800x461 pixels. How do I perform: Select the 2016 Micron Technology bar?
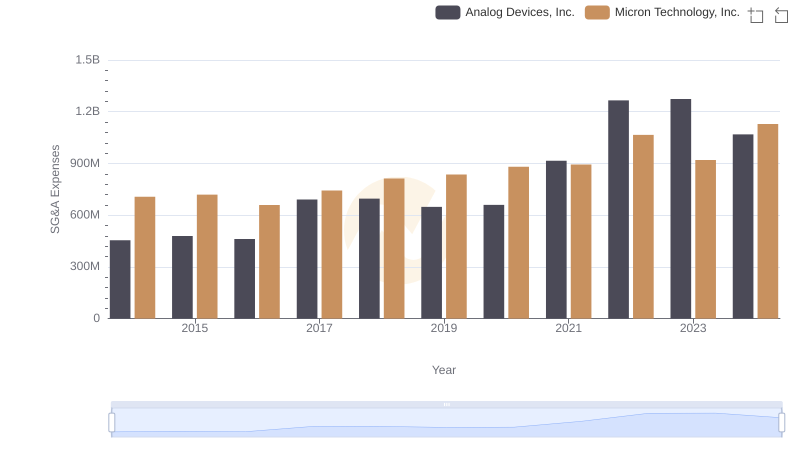(269, 262)
